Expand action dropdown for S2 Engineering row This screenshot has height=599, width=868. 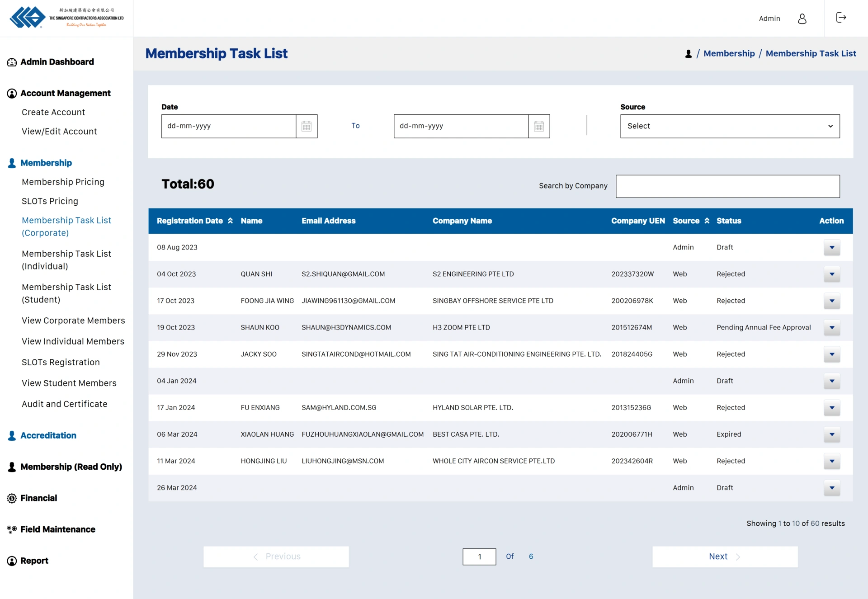(831, 274)
